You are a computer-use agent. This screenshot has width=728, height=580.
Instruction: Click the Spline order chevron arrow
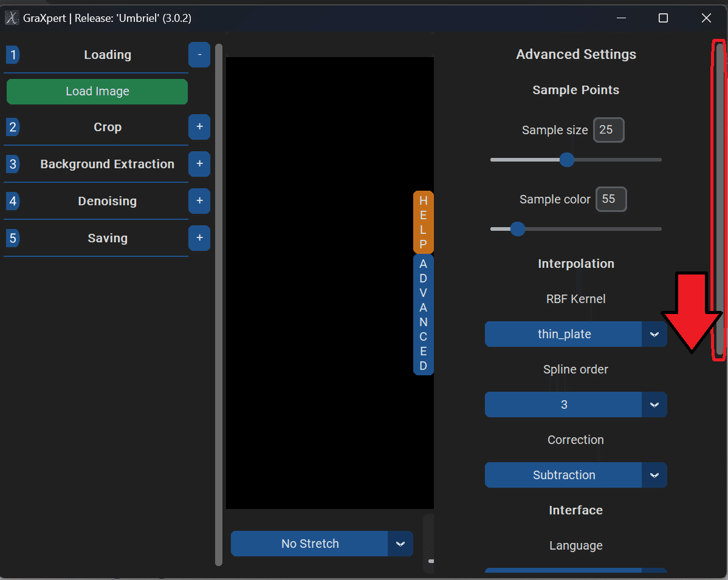tap(654, 404)
